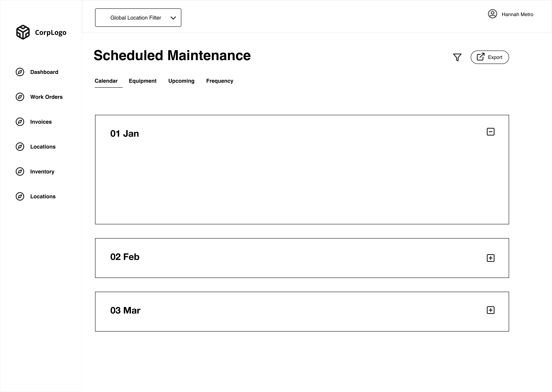Open the Frequency tab
552x392 pixels.
click(220, 81)
